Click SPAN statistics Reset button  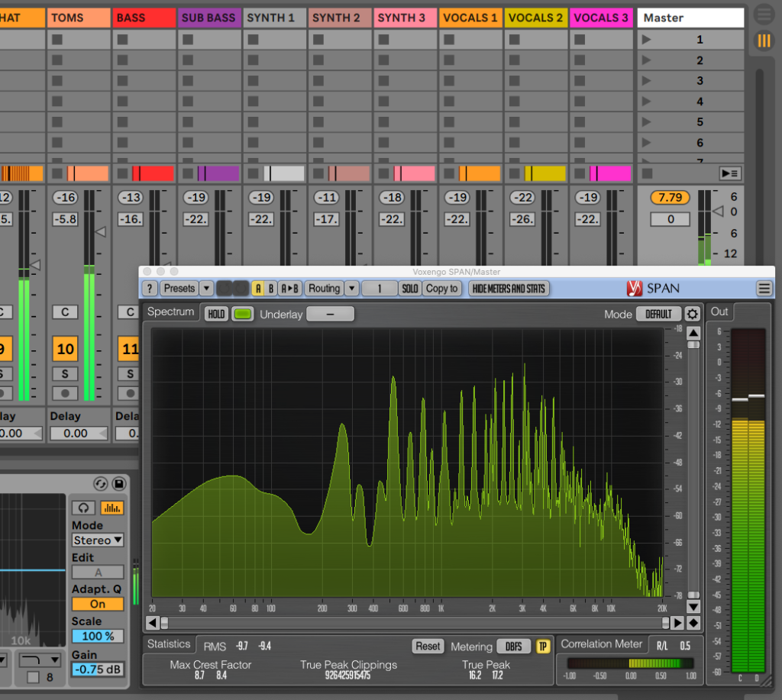click(428, 646)
